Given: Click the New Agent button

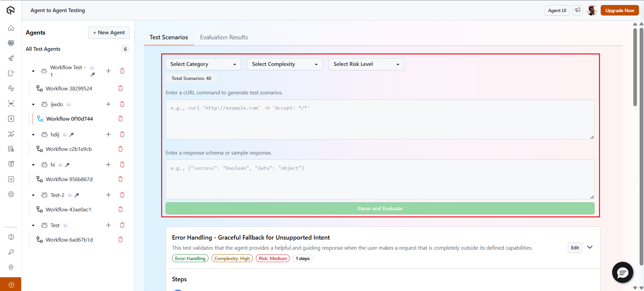Looking at the screenshot, I should click(x=109, y=33).
